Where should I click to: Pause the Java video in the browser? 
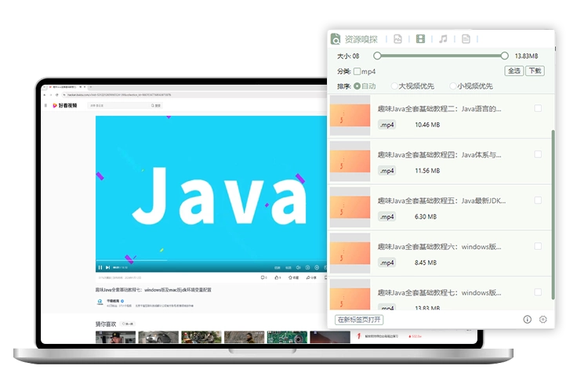[100, 267]
